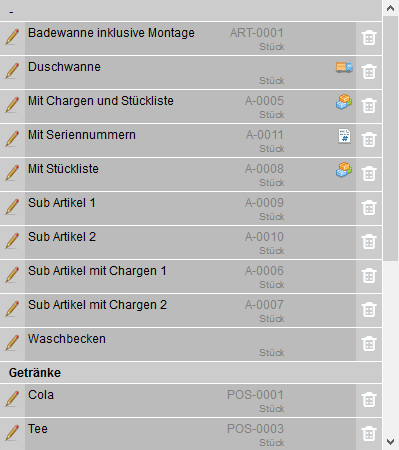The image size is (399, 450).
Task: Edit Badewanne inklusive Montage via pencil icon
Action: click(x=12, y=37)
